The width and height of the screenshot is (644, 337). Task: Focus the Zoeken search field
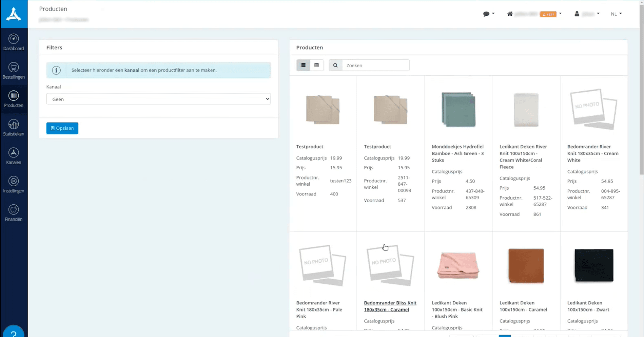pos(375,65)
